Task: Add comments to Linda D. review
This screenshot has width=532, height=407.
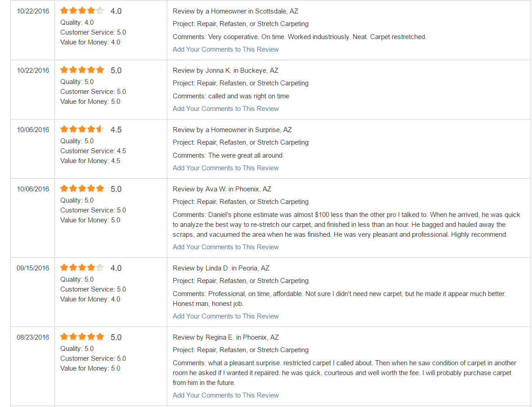Action: coord(226,316)
